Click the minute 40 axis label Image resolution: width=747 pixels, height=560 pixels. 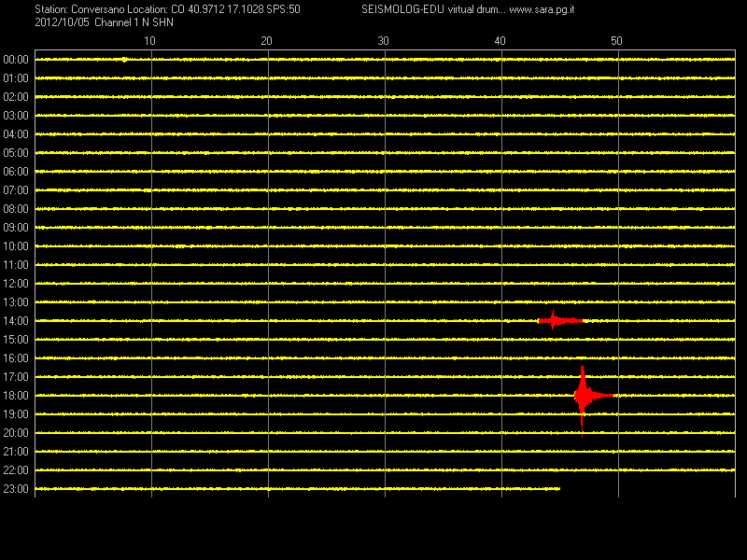[x=500, y=41]
